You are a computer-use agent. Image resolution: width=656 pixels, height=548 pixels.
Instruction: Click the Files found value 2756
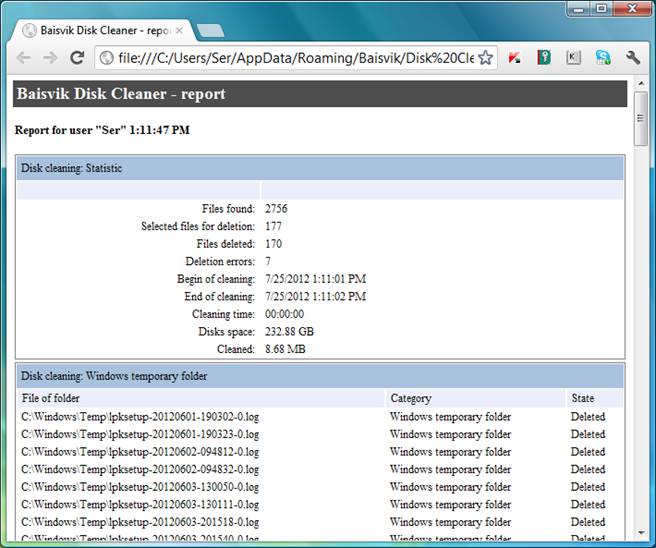coord(276,209)
